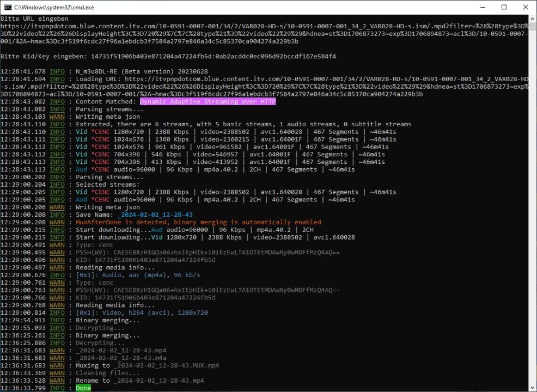
Task: Click the 'Bitte URL eingeben' prompt line
Action: [34, 19]
